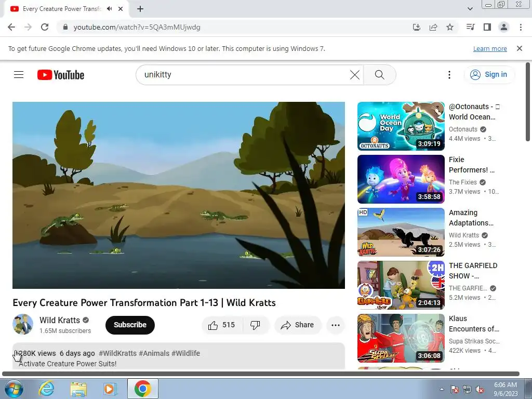
Task: Visit the Octonauts channel name
Action: point(463,129)
